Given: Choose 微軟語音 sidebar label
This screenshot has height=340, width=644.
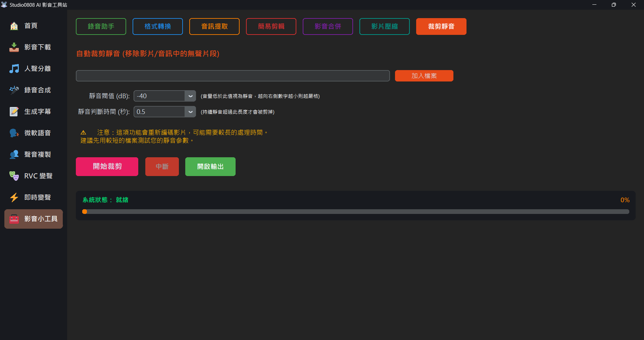Looking at the screenshot, I should 38,133.
